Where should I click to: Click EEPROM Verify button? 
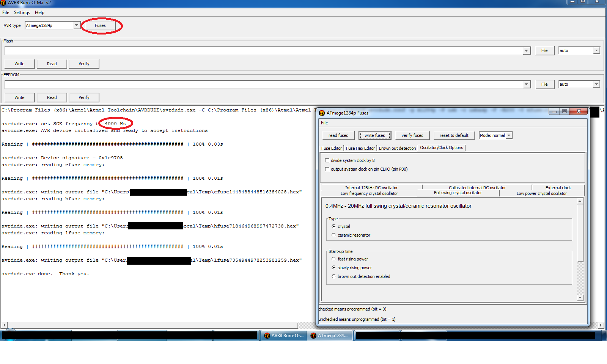84,97
